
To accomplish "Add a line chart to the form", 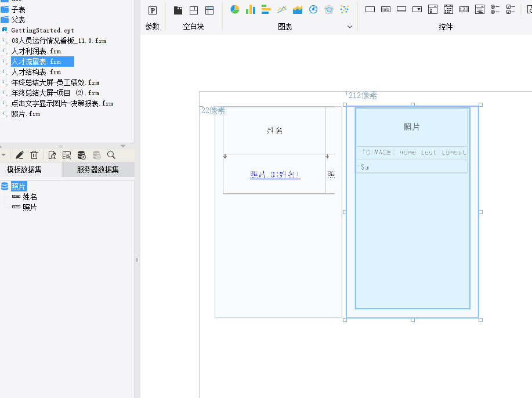I will coord(282,9).
